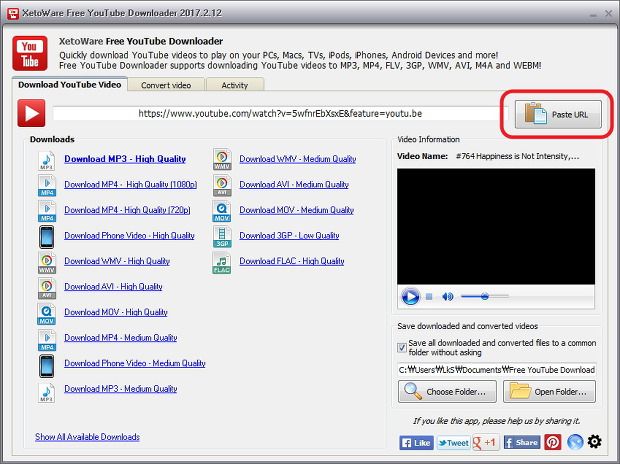This screenshot has width=620, height=464.
Task: Click Download AVI - Medium Quality link
Action: pos(294,184)
